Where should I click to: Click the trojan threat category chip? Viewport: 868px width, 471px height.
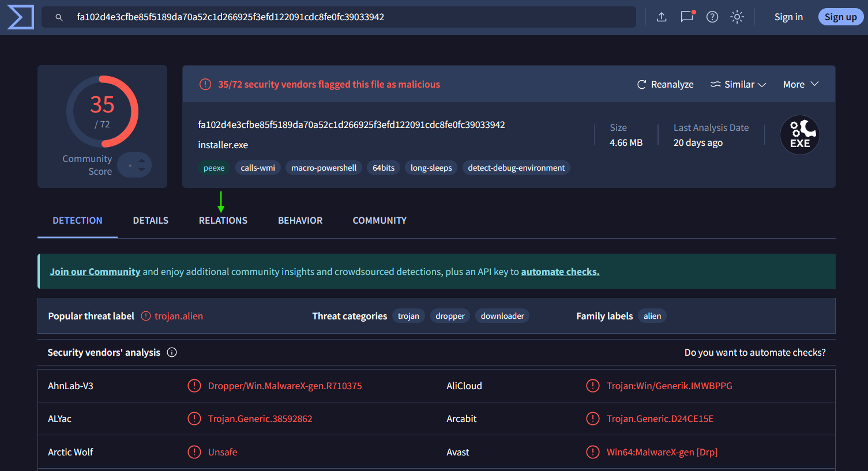coord(408,316)
